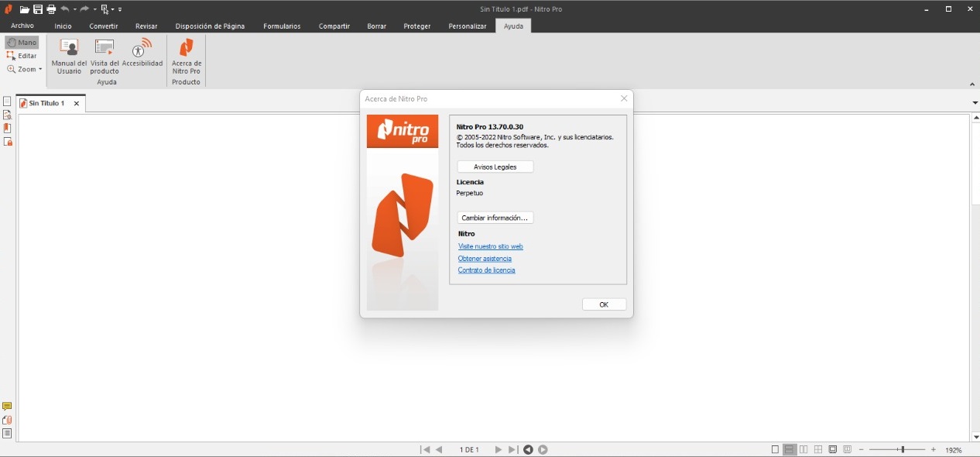Click the Print icon in quick toolbar
The height and width of the screenshot is (457, 980).
pos(51,9)
